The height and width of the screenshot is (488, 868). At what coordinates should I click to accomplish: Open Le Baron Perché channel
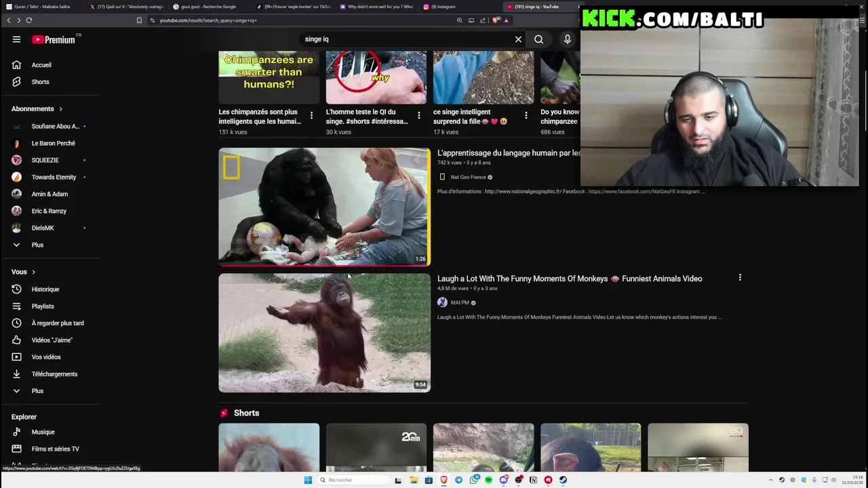(53, 143)
